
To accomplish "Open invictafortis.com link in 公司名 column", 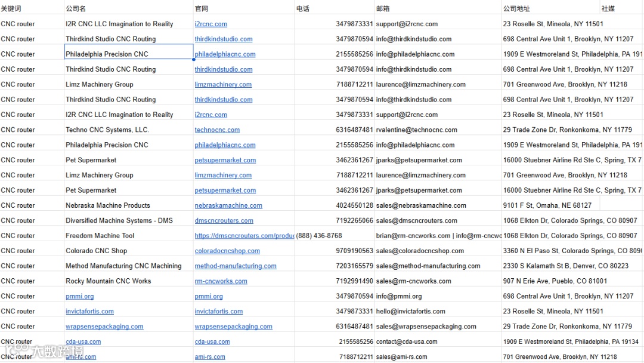I will coord(89,312).
